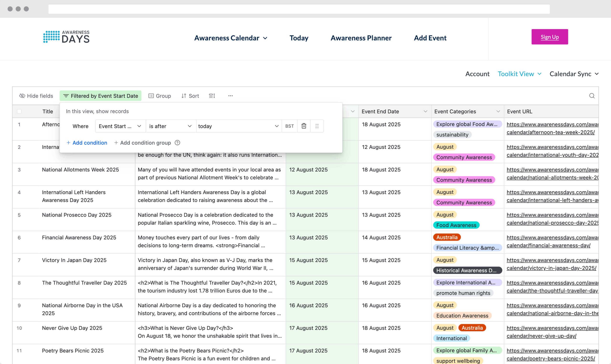Viewport: 611px width, 364px height.
Task: Open the table search magnifier icon
Action: (592, 96)
